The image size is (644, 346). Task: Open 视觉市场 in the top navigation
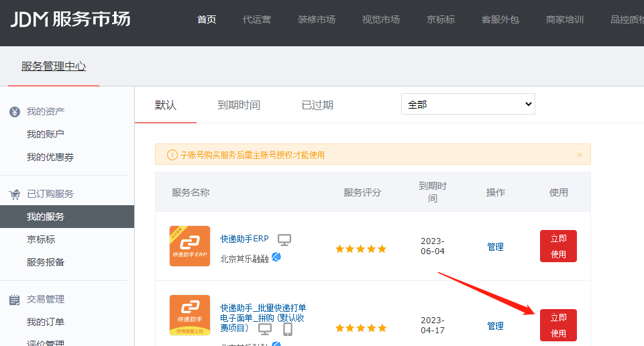pyautogui.click(x=381, y=19)
